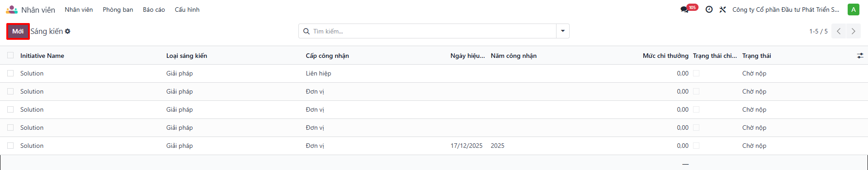Open the Nhân viên menu
Viewport: 868px width, 170px height.
(x=79, y=9)
